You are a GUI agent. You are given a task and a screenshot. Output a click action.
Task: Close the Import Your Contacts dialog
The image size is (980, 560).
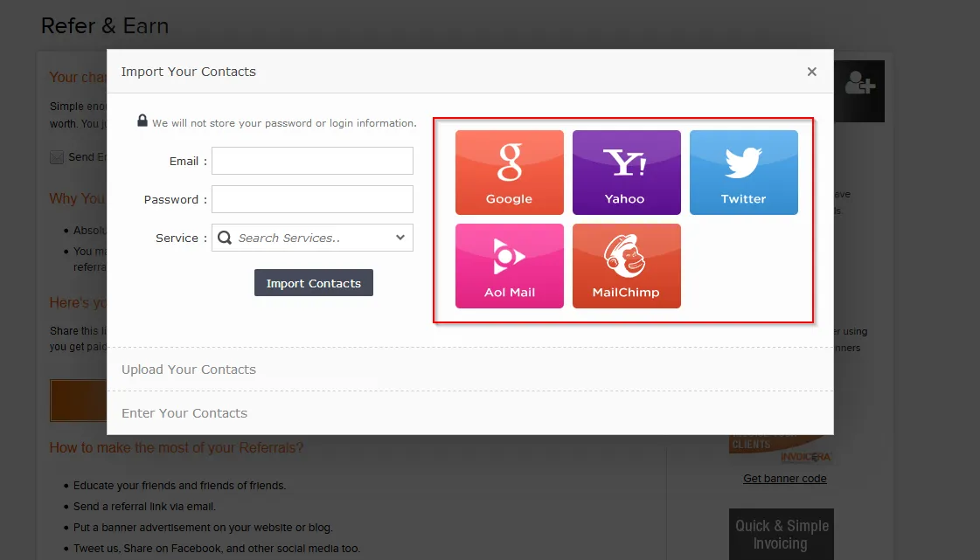(812, 72)
